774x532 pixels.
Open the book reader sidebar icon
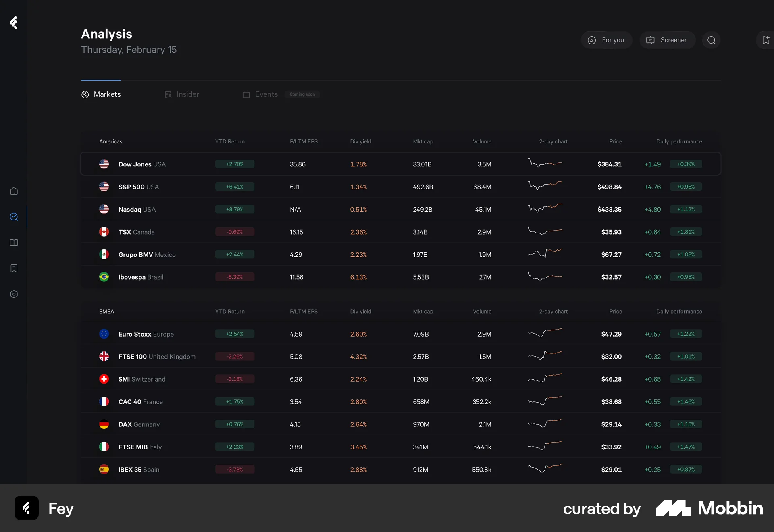[14, 243]
